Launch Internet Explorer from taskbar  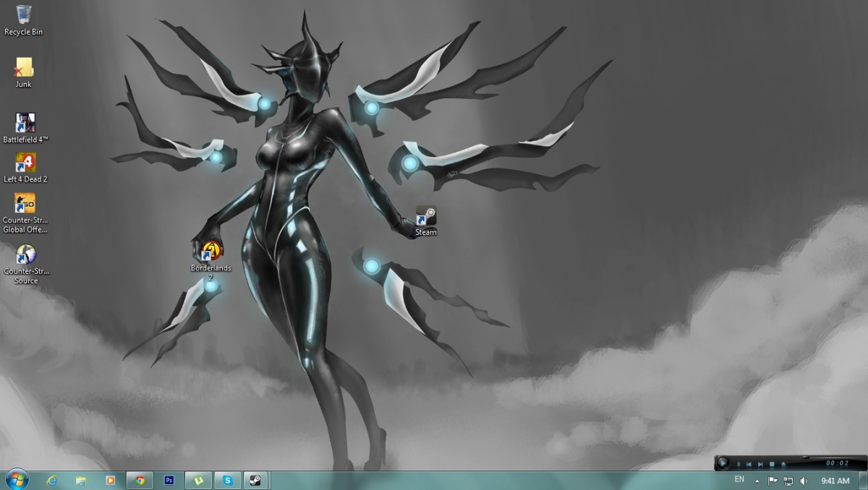pyautogui.click(x=52, y=480)
